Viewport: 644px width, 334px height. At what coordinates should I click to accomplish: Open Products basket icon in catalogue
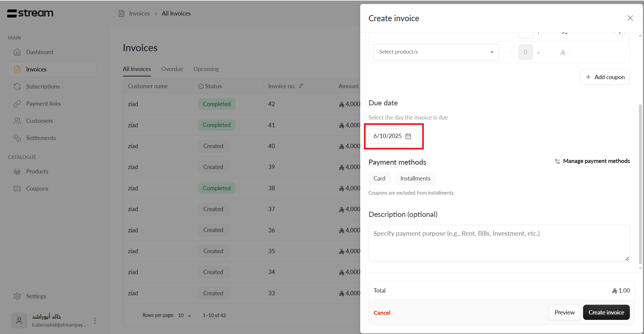pyautogui.click(x=17, y=171)
